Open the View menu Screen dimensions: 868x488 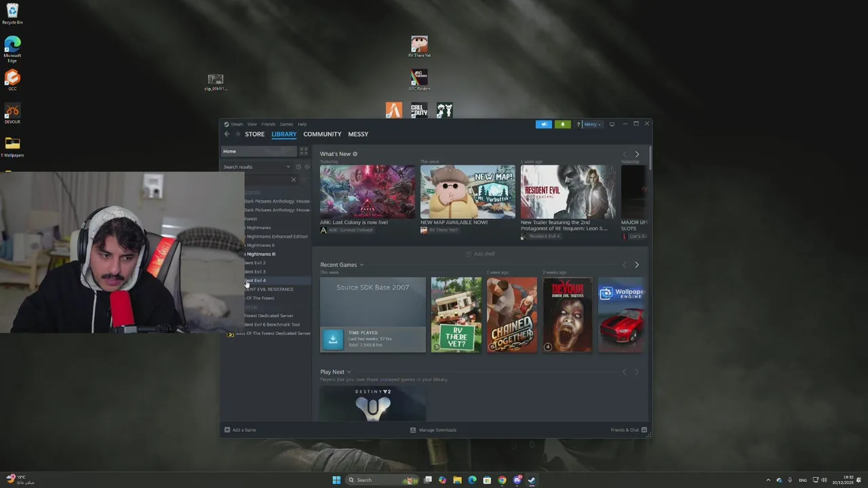[x=252, y=124]
